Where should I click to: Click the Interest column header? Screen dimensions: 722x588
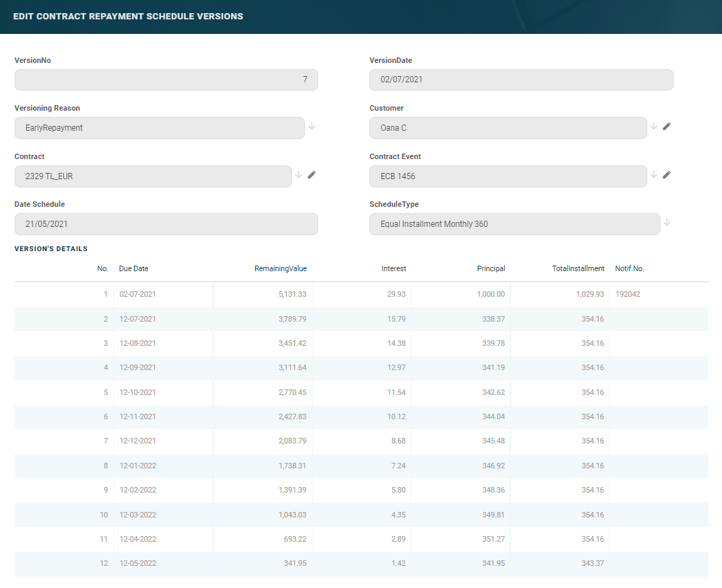pyautogui.click(x=394, y=268)
